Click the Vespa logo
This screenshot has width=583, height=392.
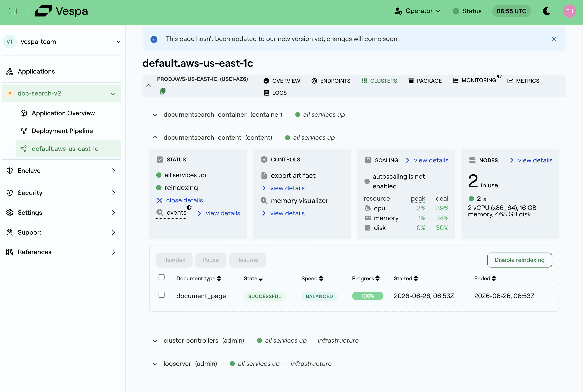coord(61,11)
